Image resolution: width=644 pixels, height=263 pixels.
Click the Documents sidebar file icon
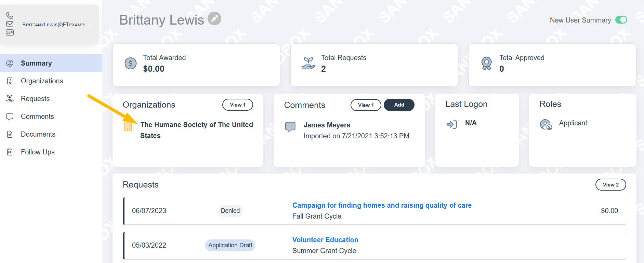10,134
